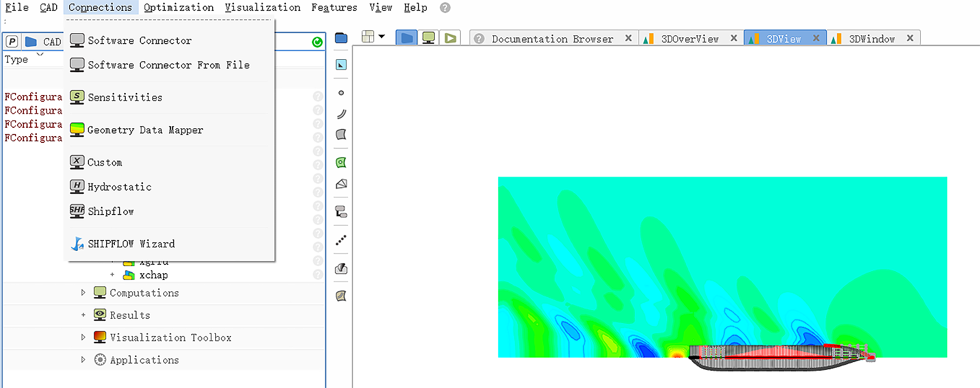
Task: Choose Sensitivities from Connections menu
Action: pos(169,97)
